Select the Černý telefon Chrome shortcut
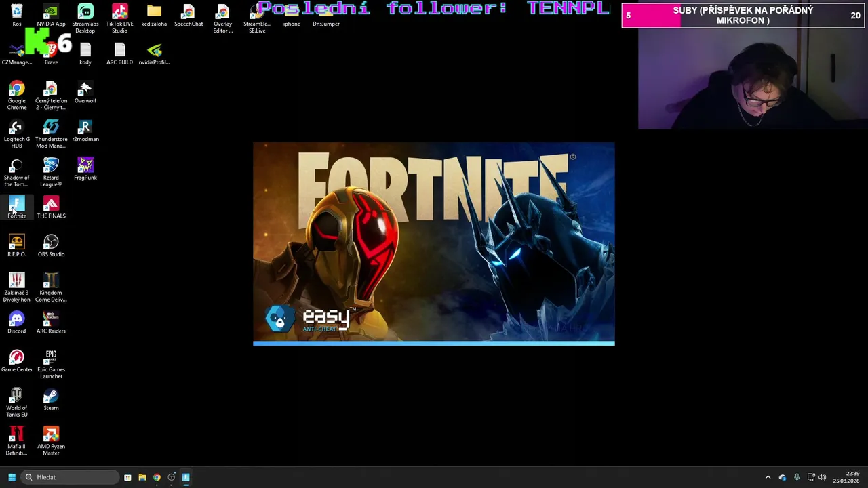This screenshot has width=868, height=488. point(51,96)
